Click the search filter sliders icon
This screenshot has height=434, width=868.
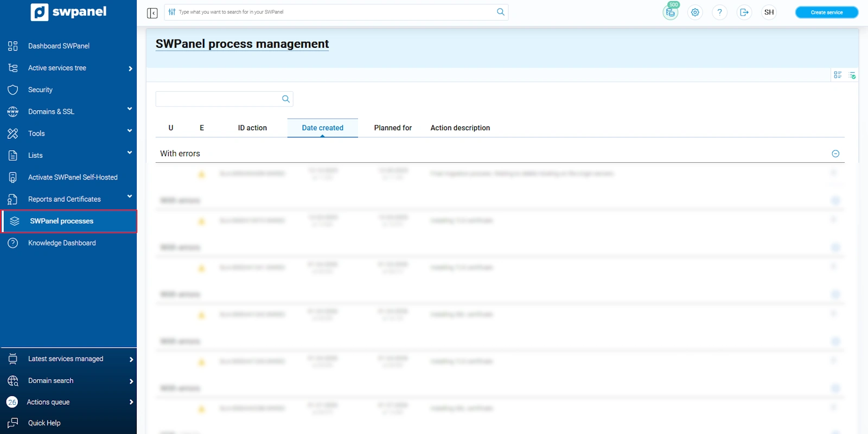coord(172,12)
